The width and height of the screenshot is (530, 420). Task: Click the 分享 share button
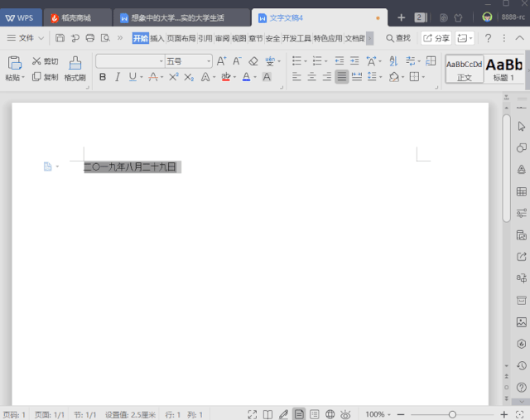coord(436,38)
